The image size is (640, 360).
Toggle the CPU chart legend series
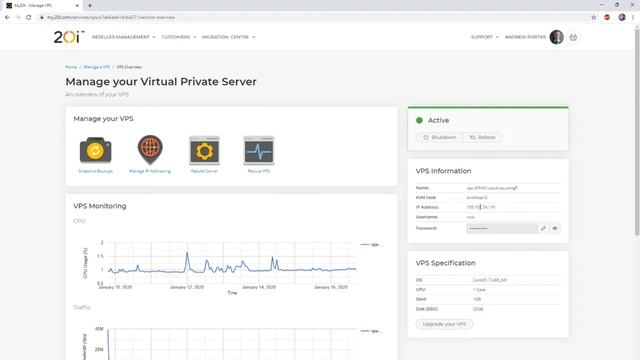pyautogui.click(x=371, y=244)
